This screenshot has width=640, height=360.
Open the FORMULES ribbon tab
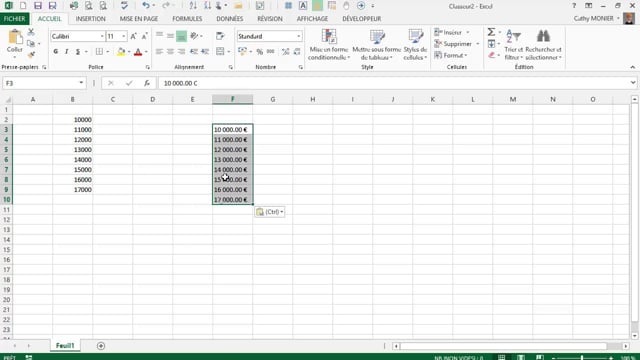coord(187,19)
